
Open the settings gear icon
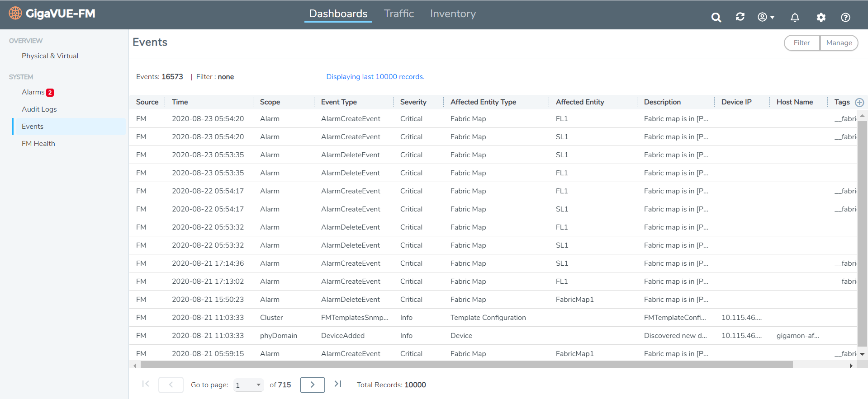pyautogui.click(x=821, y=17)
